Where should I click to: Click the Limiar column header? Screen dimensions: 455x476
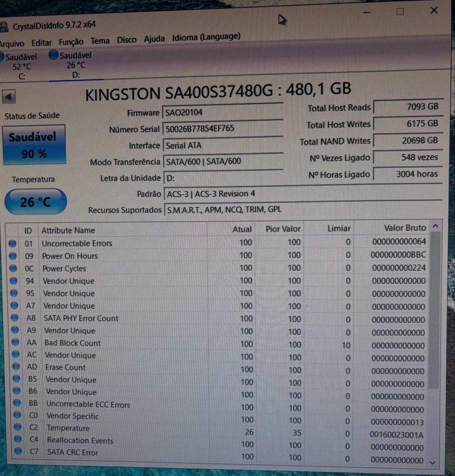[x=339, y=228]
